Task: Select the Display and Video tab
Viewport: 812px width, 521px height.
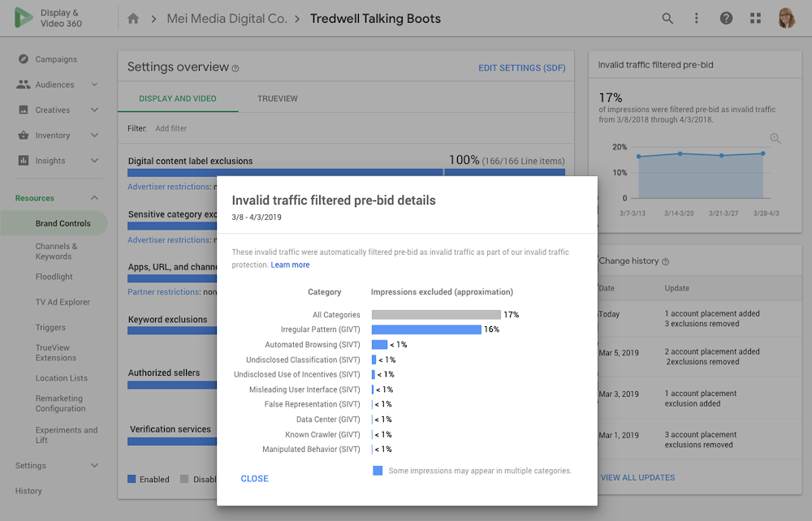Action: click(x=178, y=99)
